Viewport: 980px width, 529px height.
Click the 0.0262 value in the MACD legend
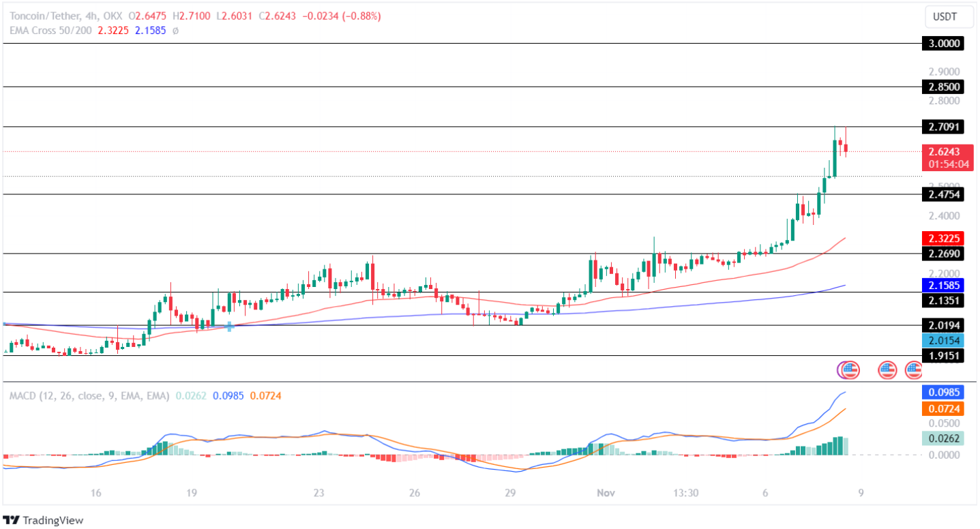pos(192,395)
